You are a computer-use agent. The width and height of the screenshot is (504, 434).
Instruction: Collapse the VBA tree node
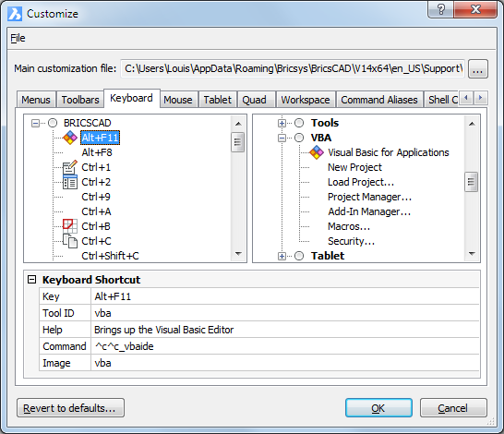click(x=282, y=138)
